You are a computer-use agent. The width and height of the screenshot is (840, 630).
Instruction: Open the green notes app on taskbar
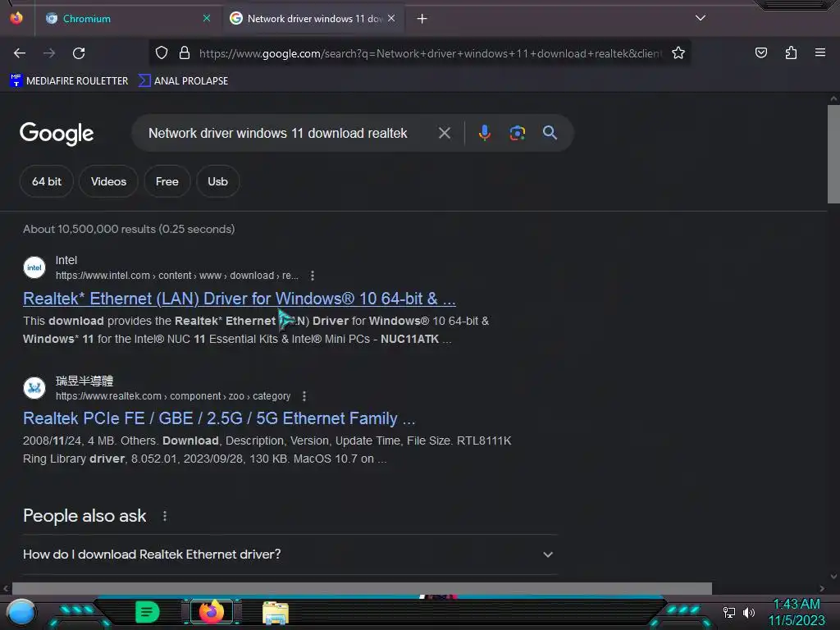coord(147,612)
